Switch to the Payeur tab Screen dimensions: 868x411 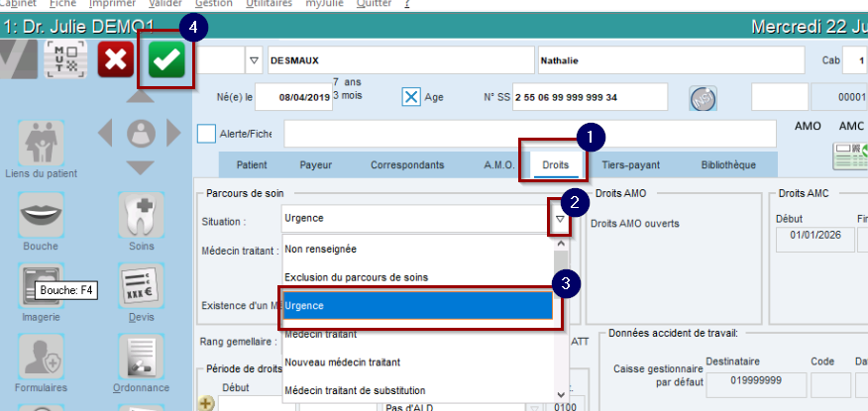[315, 164]
